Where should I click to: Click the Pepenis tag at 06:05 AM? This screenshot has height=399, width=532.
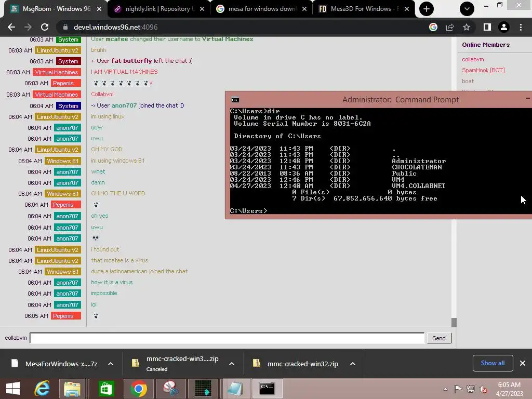point(66,316)
